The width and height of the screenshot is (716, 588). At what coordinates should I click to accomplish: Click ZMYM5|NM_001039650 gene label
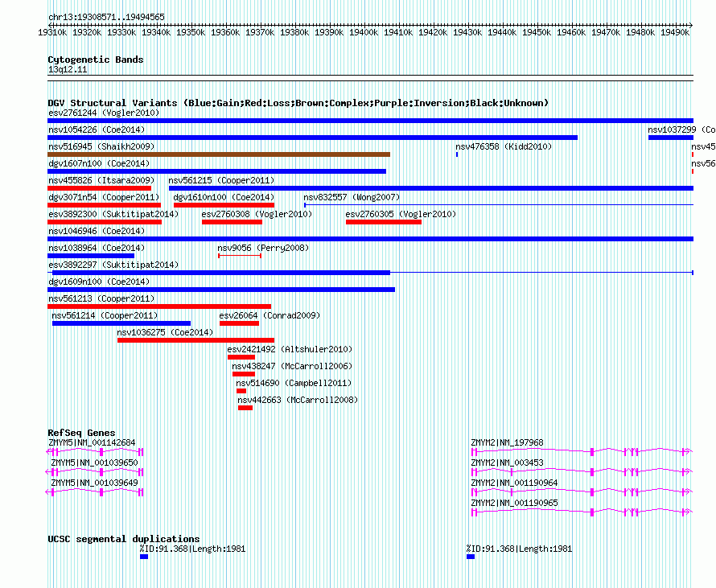pos(94,463)
